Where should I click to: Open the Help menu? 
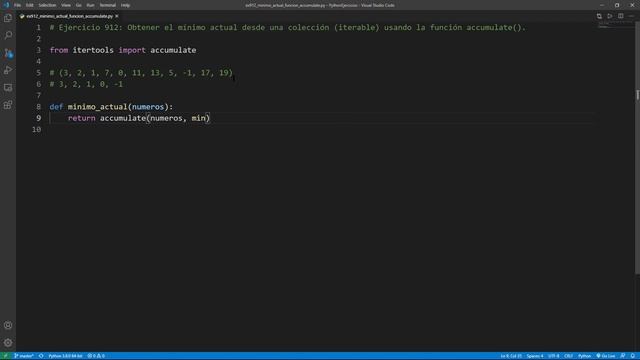pos(125,5)
